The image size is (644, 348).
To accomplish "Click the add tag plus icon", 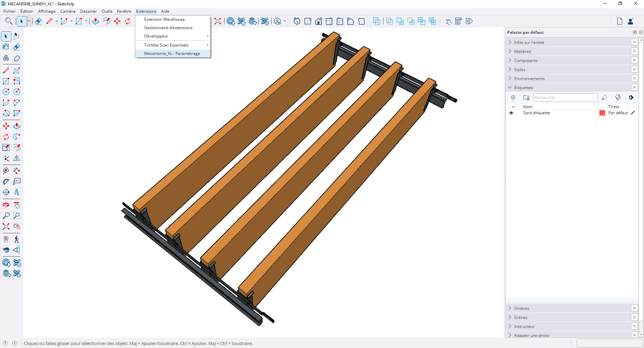I will pyautogui.click(x=513, y=97).
